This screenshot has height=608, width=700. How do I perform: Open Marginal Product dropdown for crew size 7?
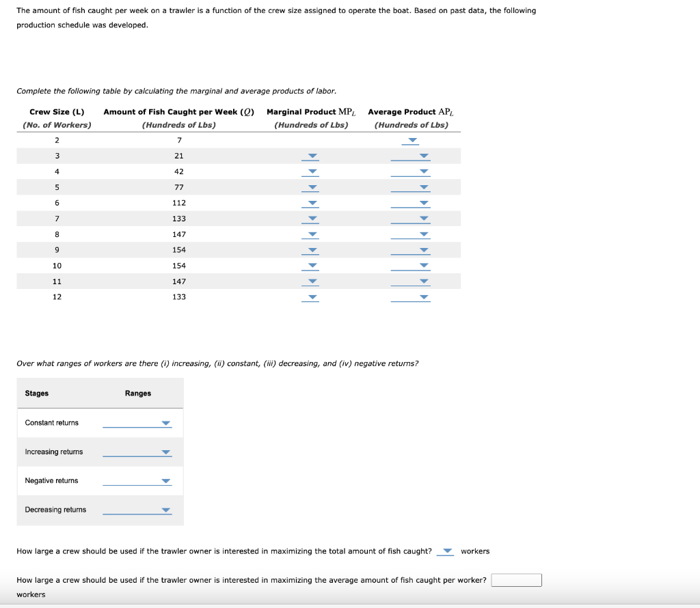pyautogui.click(x=310, y=219)
